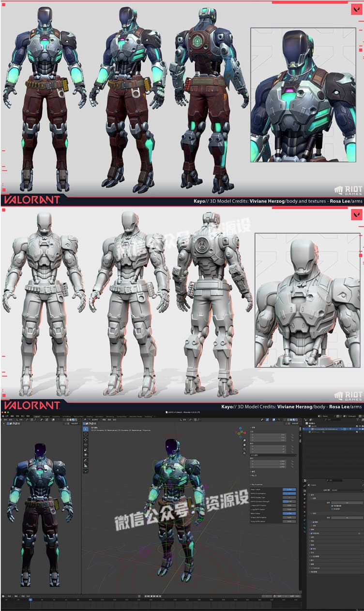Select the Scale tool in viewport toolbar
Screen dimensions: 364x611
86,450
